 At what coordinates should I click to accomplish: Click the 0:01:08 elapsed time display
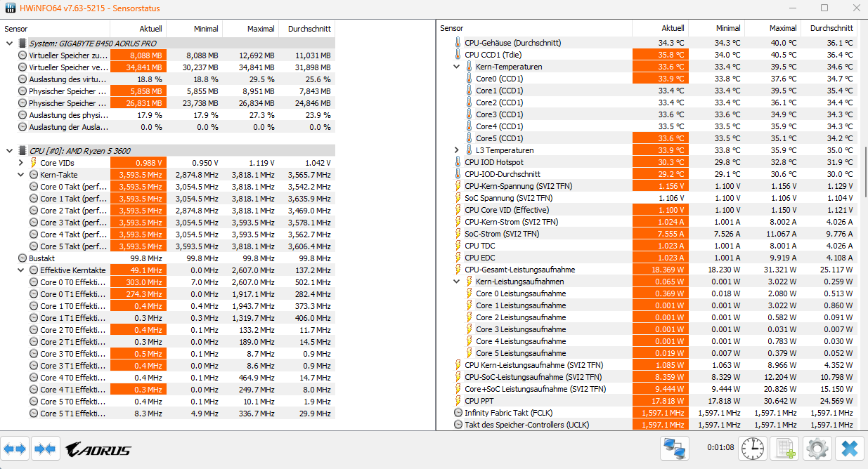tap(720, 448)
